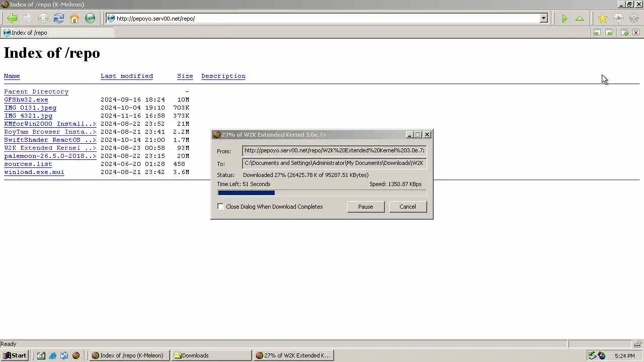Click the first system tray icon
This screenshot has width=644, height=362.
(592, 355)
